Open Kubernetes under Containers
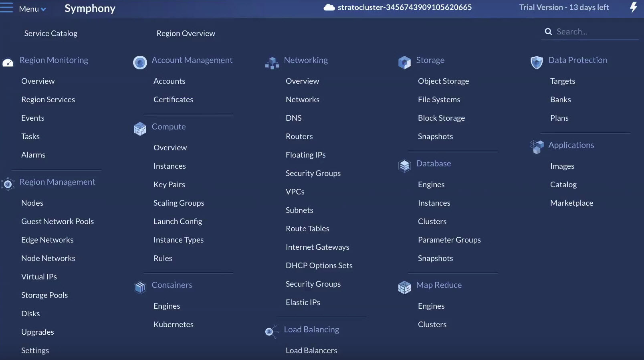The width and height of the screenshot is (644, 360). (173, 324)
